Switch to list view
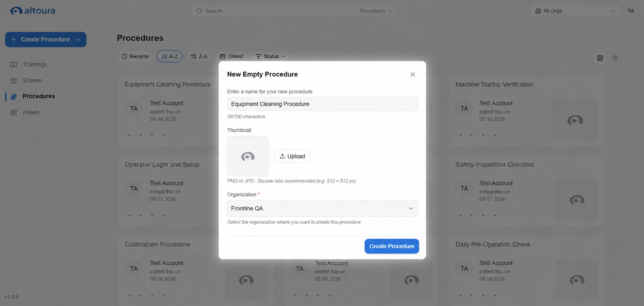 (615, 58)
